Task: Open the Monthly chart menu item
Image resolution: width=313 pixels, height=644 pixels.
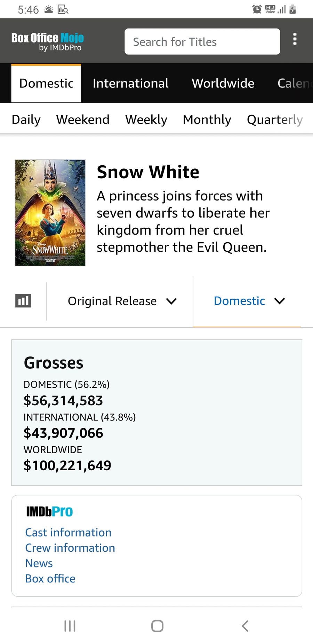Action: tap(207, 119)
